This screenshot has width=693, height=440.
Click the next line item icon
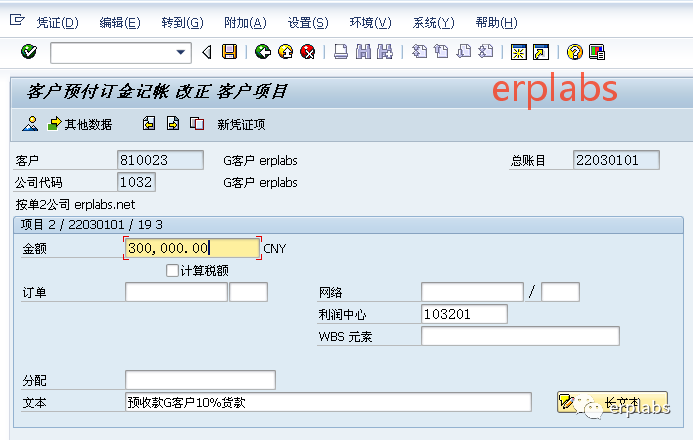click(x=173, y=124)
